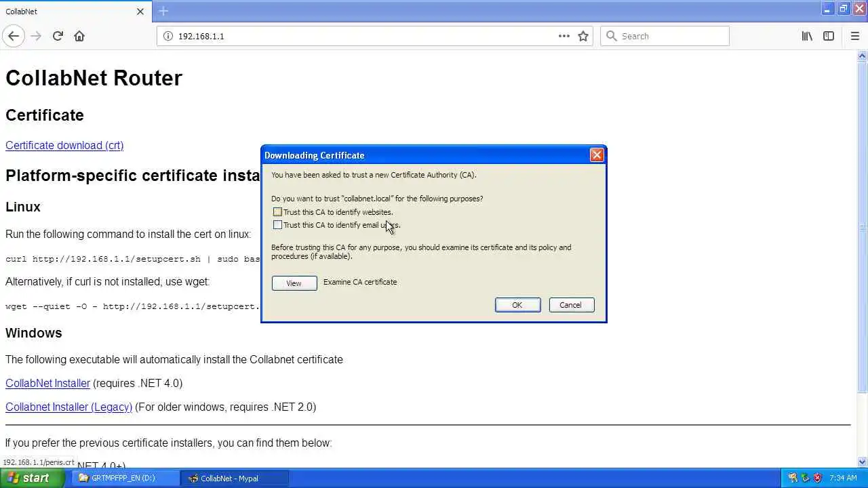Show site information for 192.168.1.1
Screen dimensions: 868x488
pos(167,36)
